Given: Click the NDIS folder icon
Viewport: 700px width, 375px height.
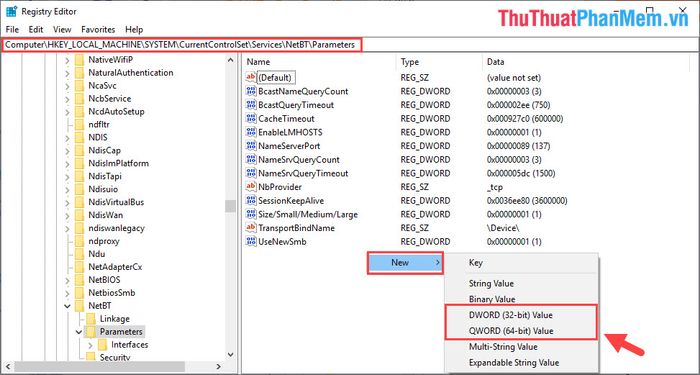Looking at the screenshot, I should pos(79,138).
